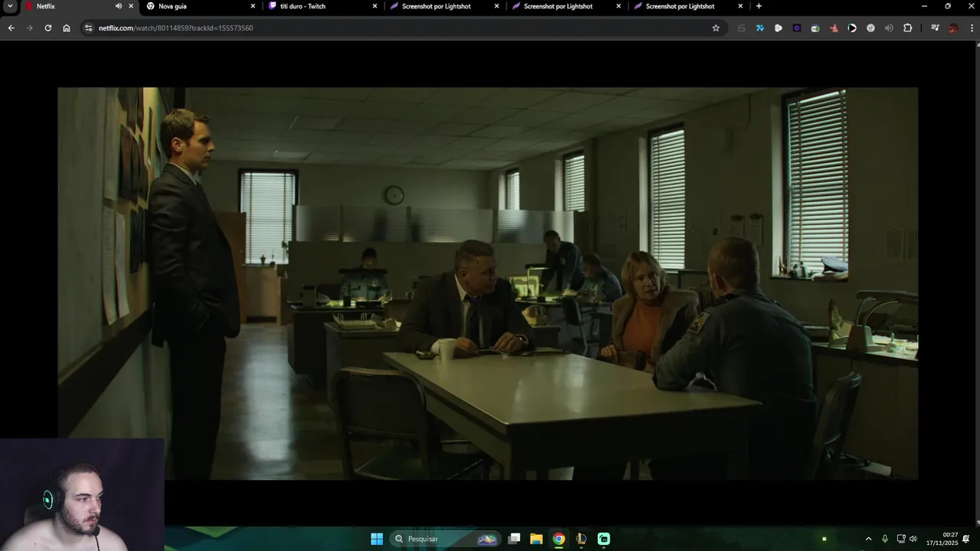This screenshot has height=551, width=980.
Task: Open the Nova guia tab
Action: point(199,6)
